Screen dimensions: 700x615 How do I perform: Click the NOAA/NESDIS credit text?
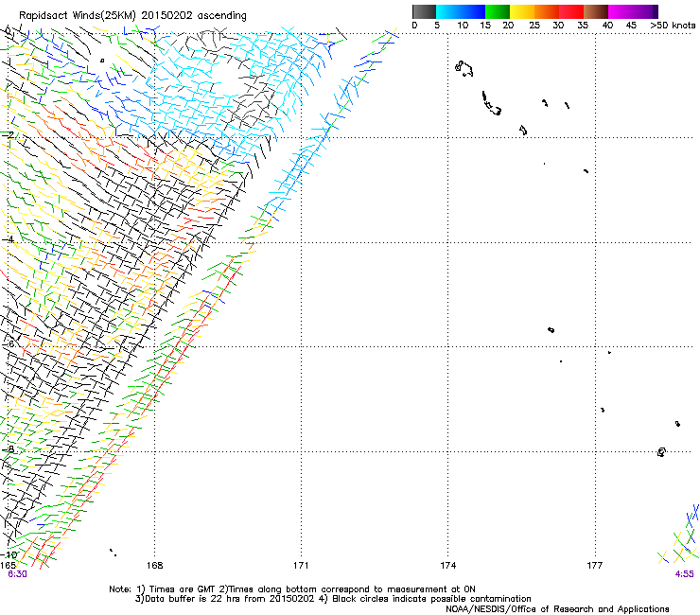[x=557, y=609]
